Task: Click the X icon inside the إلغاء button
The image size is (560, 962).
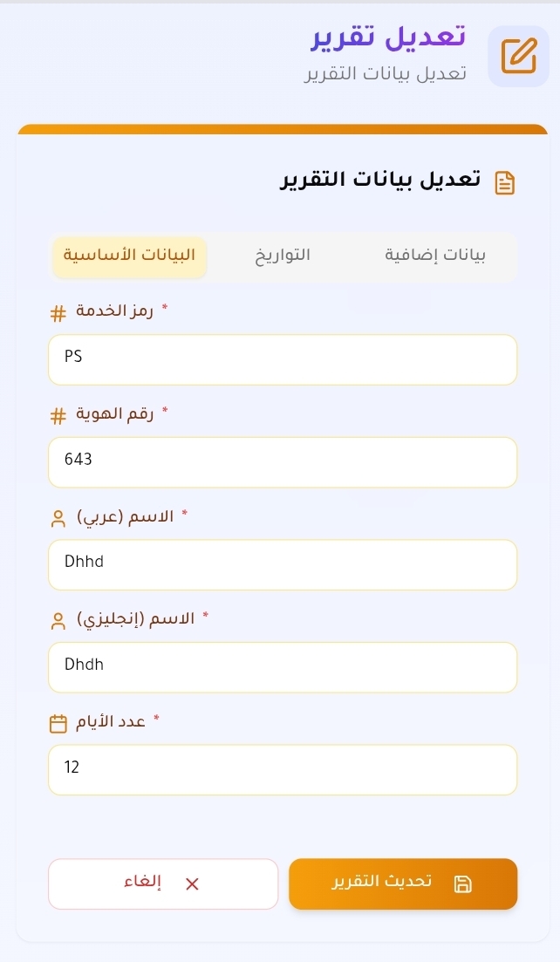Action: (x=192, y=884)
